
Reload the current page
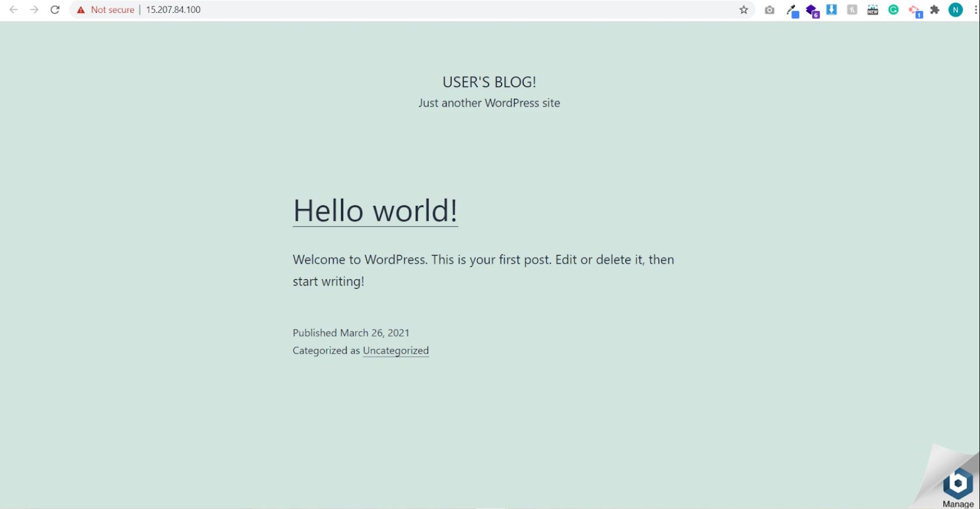click(55, 10)
